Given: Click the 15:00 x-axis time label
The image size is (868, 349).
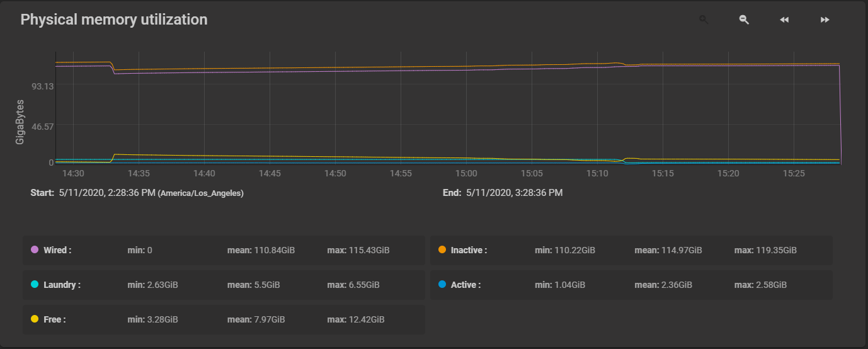Looking at the screenshot, I should [x=466, y=173].
